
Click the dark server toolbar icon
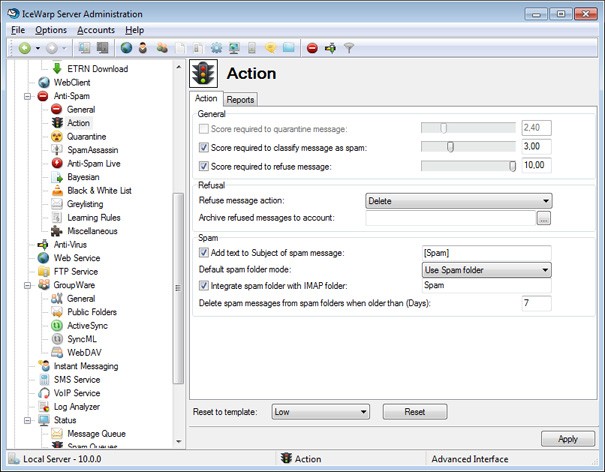102,48
